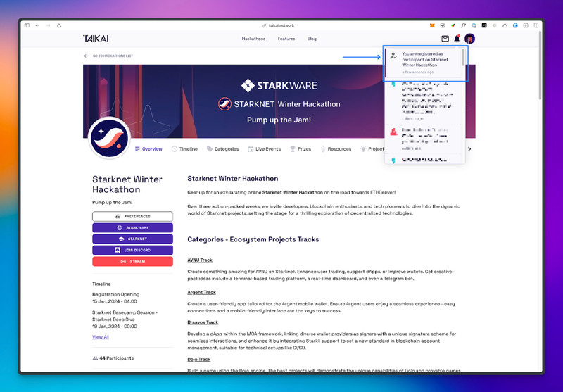
Task: Click the Starknet round logo avatar
Action: (x=109, y=137)
